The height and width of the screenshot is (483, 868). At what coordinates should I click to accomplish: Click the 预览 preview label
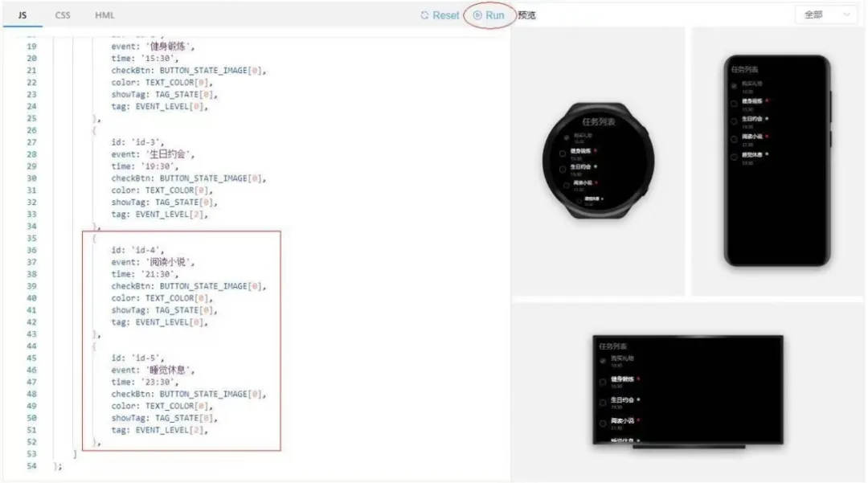527,15
